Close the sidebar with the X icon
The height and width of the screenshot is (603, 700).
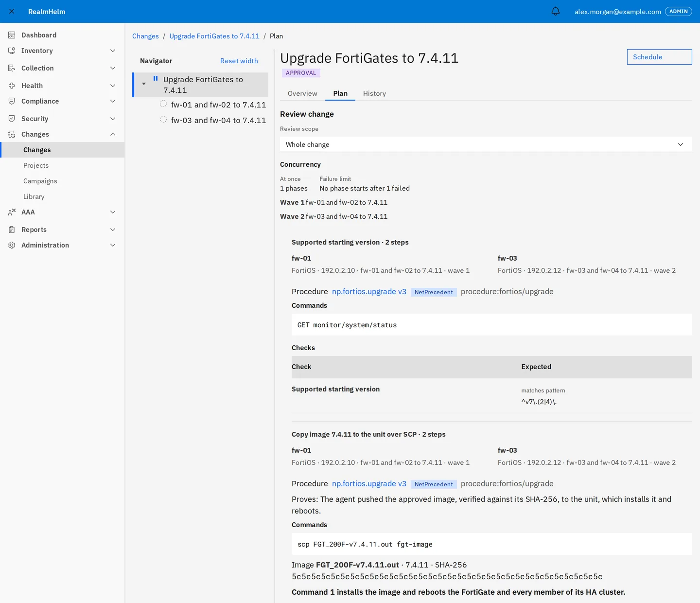click(12, 11)
